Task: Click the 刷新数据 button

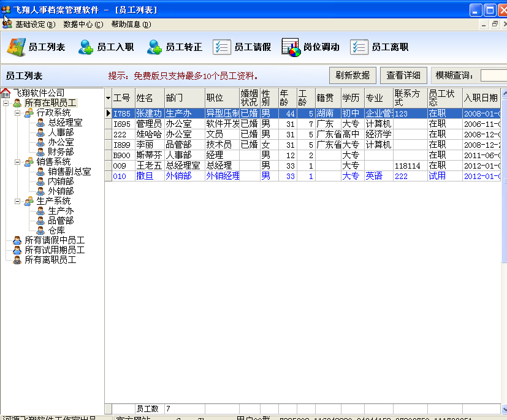Action: click(353, 75)
